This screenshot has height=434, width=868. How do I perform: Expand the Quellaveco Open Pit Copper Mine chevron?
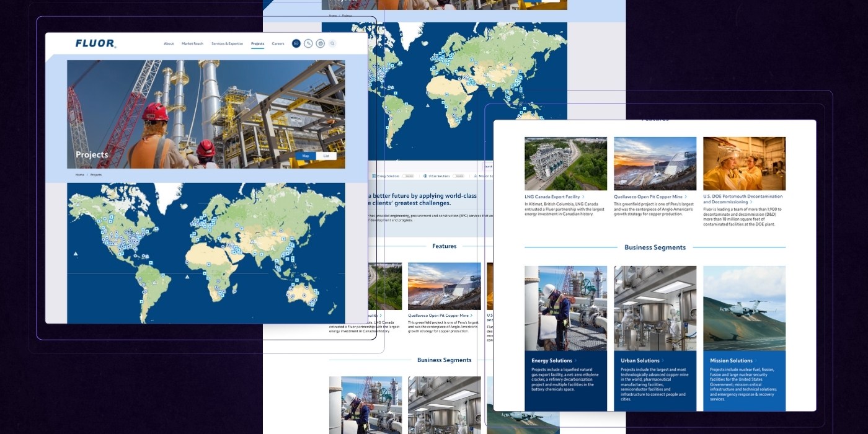tap(686, 197)
